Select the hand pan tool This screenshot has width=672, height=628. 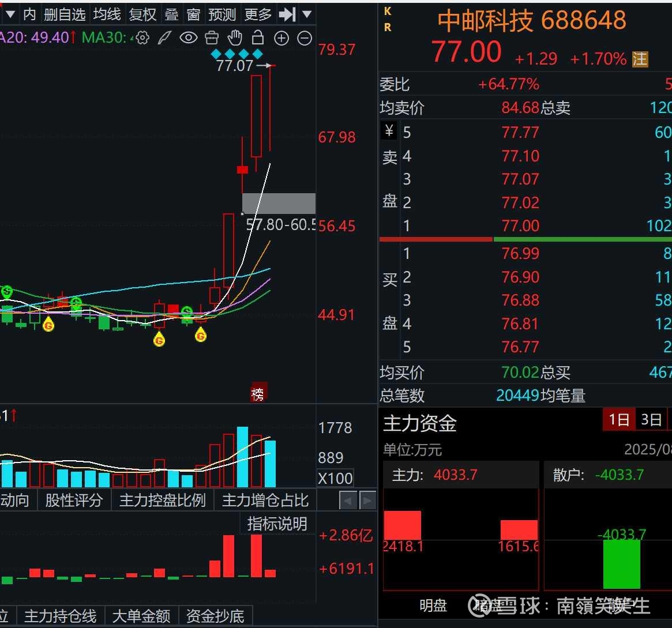point(235,38)
